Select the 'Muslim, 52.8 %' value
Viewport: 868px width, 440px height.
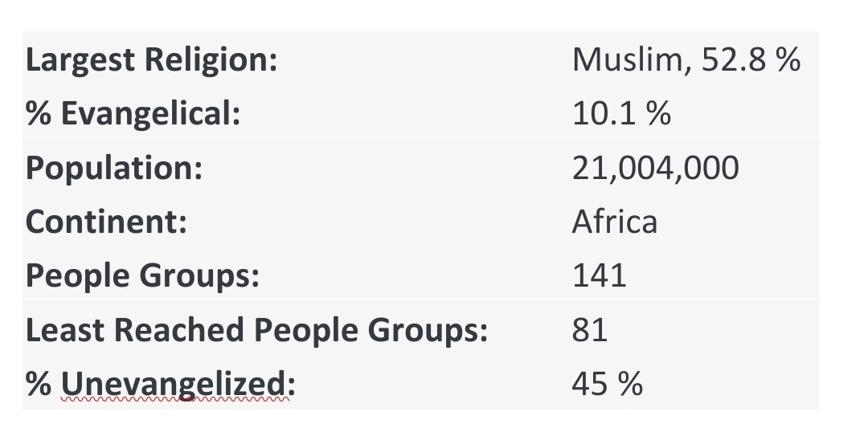tap(686, 59)
